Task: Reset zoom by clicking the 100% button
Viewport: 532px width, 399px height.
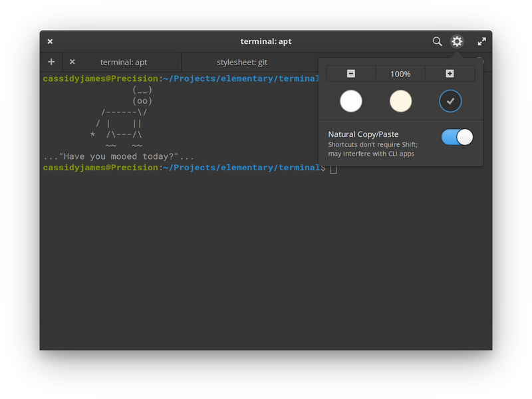Action: pyautogui.click(x=400, y=74)
